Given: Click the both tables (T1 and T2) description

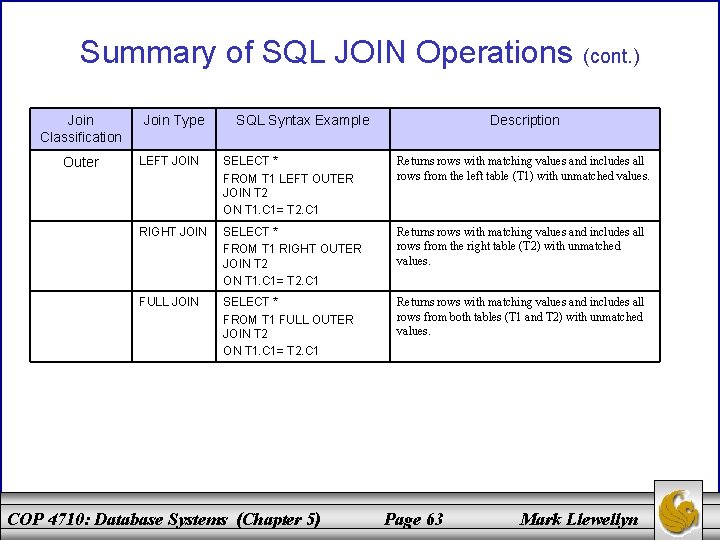Looking at the screenshot, I should 520,316.
